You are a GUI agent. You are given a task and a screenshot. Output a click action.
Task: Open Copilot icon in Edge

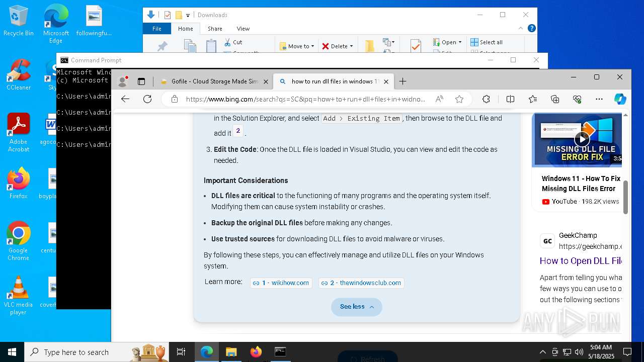point(620,99)
